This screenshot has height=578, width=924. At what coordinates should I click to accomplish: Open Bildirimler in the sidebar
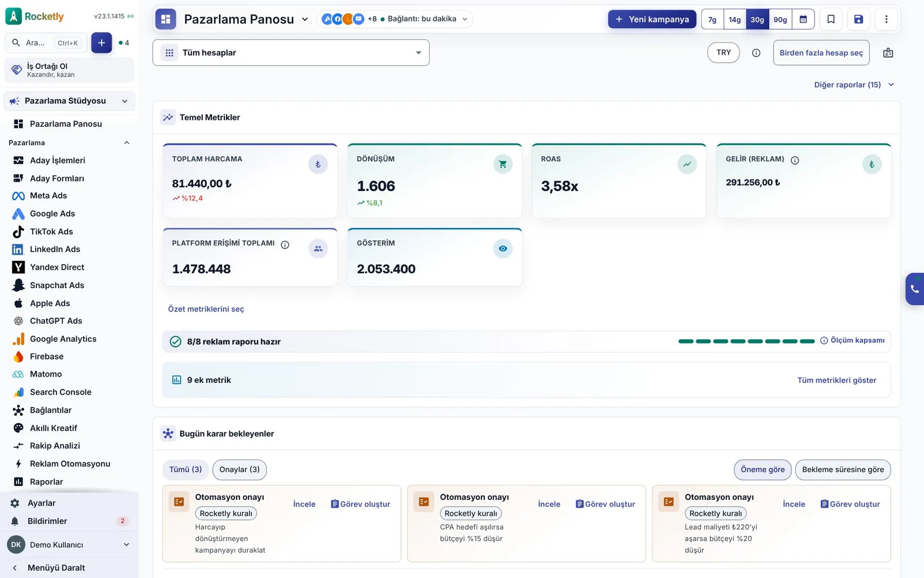69,521
